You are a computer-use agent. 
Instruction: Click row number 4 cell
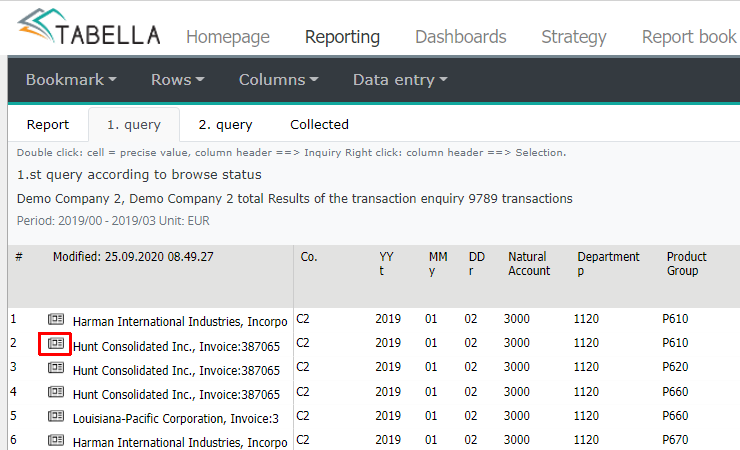pyautogui.click(x=13, y=392)
